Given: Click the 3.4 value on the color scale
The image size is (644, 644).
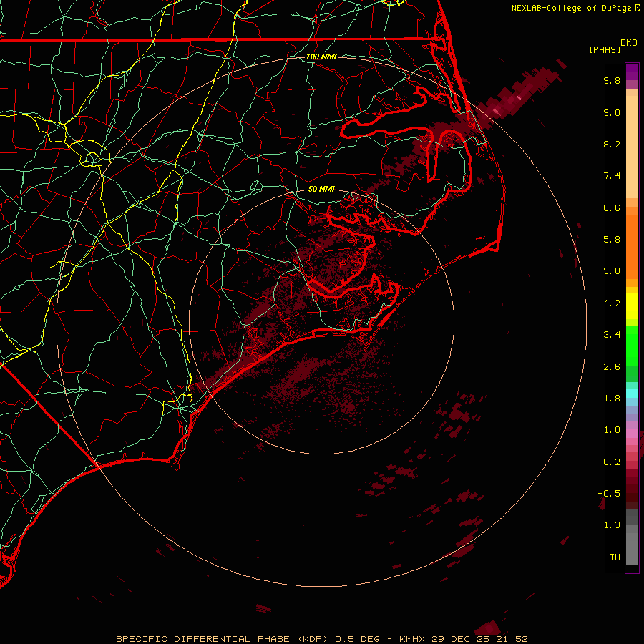Looking at the screenshot, I should tap(612, 335).
